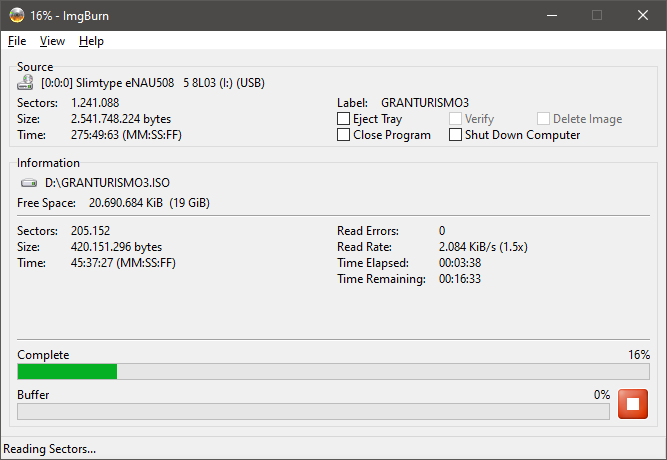This screenshot has height=460, width=667.
Task: Stop the read operation with red button
Action: pyautogui.click(x=632, y=404)
